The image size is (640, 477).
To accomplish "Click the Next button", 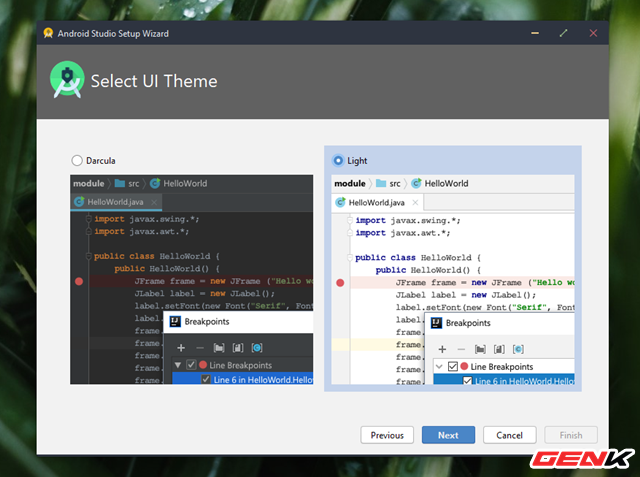I will point(448,435).
